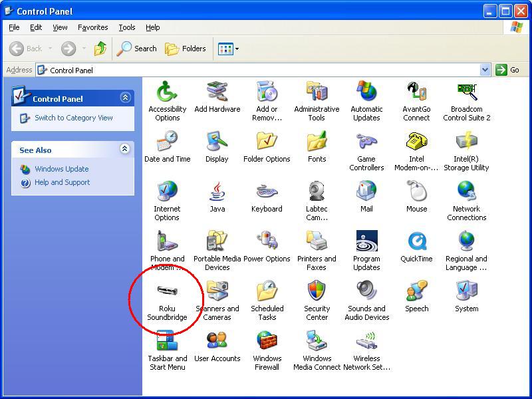This screenshot has height=399, width=532.
Task: Open the View menu
Action: [60, 27]
